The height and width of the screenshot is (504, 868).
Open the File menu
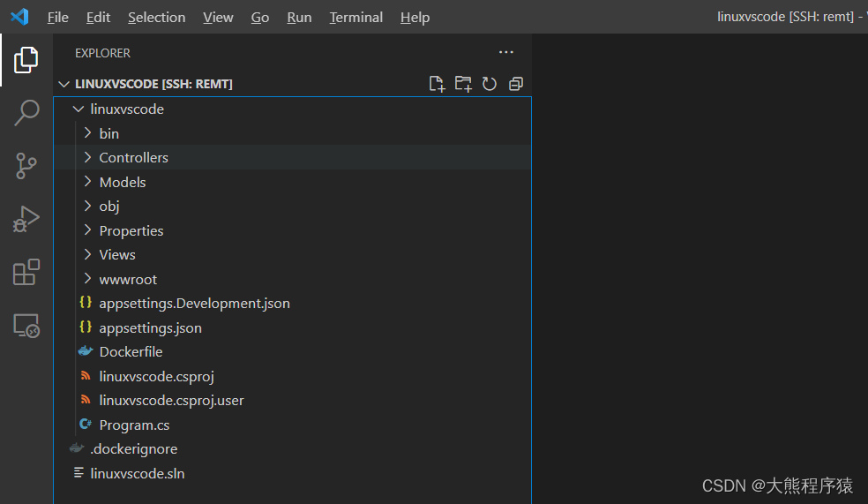click(x=57, y=17)
